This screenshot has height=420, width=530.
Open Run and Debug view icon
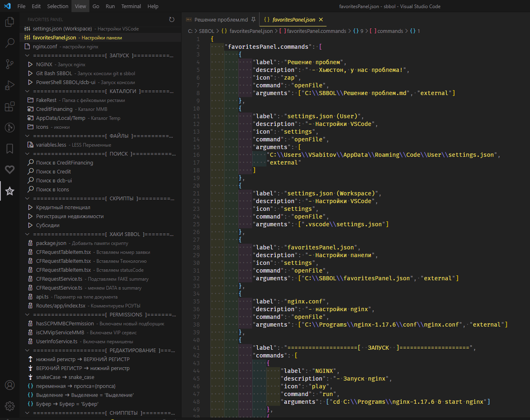[x=10, y=85]
